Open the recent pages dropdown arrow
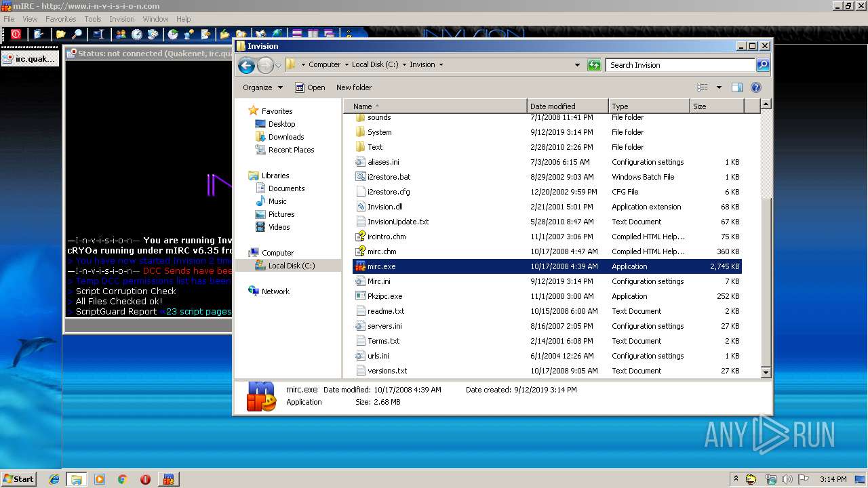The width and height of the screenshot is (868, 488). 278,66
